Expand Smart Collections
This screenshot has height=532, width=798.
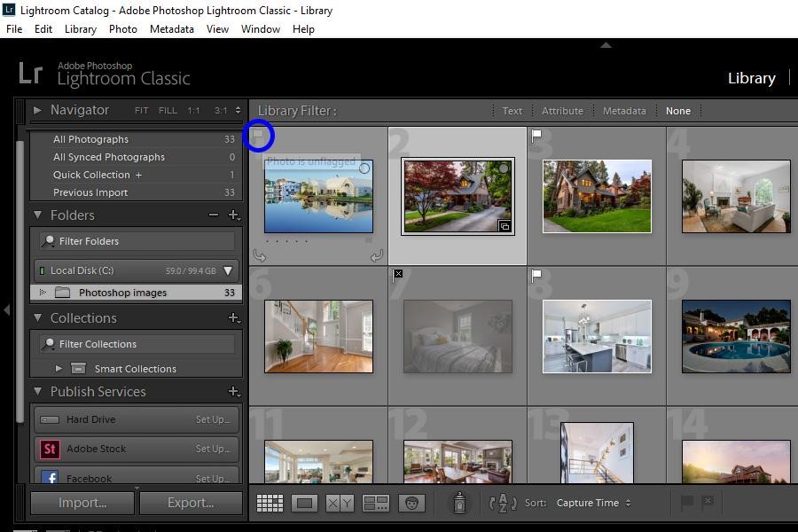[59, 368]
